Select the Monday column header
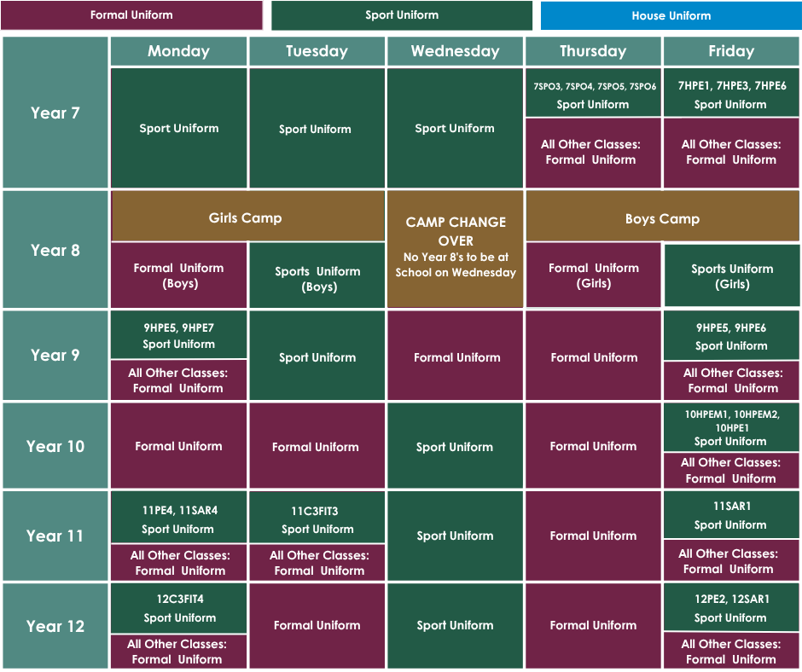Screen dimensions: 802x672 pos(178,51)
